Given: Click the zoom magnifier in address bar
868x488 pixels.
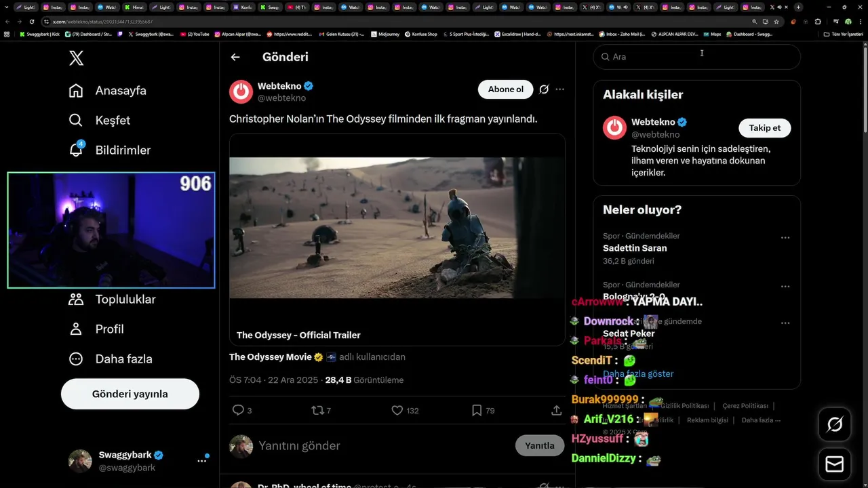Looking at the screenshot, I should (x=755, y=22).
